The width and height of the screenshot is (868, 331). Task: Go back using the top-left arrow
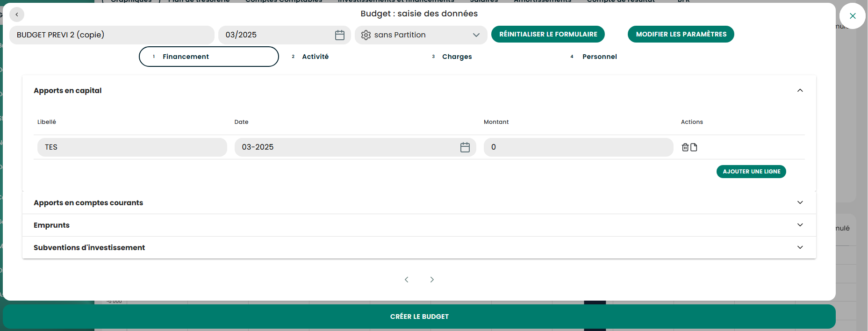pos(17,14)
